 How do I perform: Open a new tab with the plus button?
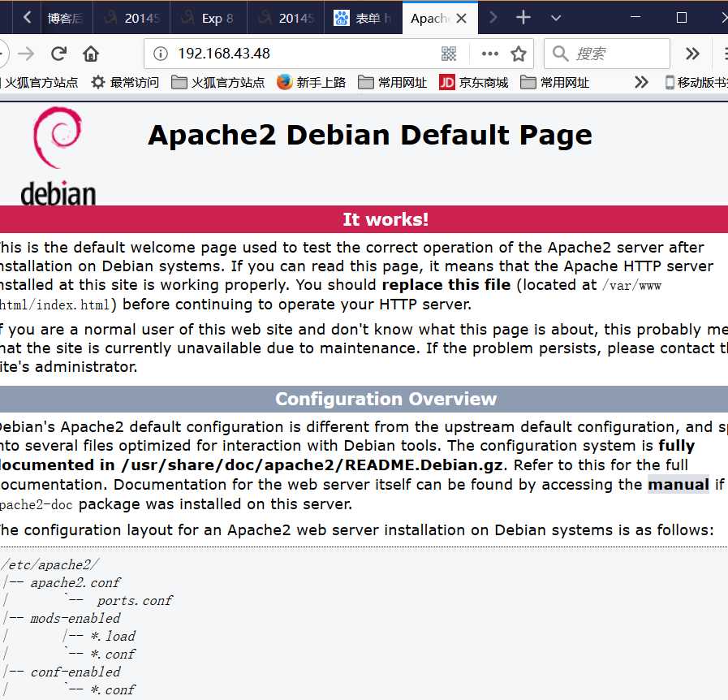pos(523,18)
